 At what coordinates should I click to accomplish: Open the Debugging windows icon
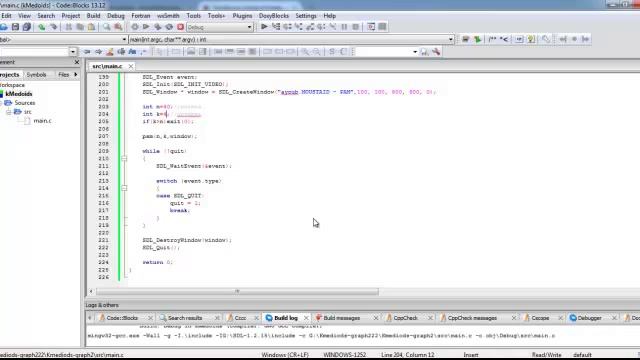tap(371, 27)
